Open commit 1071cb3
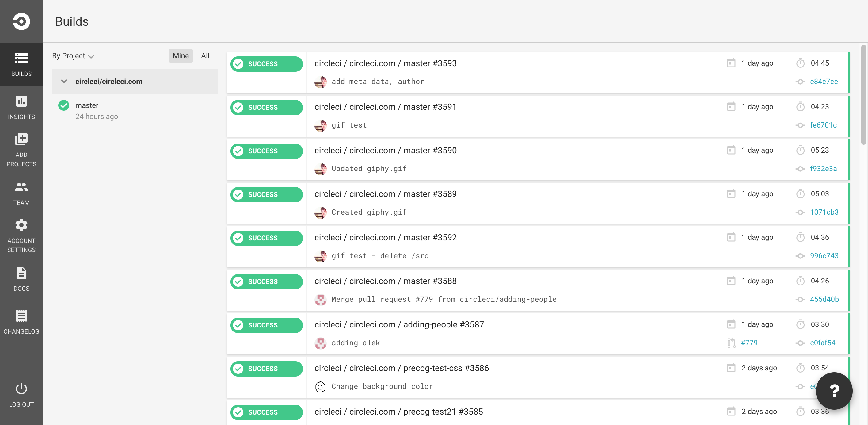The height and width of the screenshot is (425, 868). tap(824, 212)
